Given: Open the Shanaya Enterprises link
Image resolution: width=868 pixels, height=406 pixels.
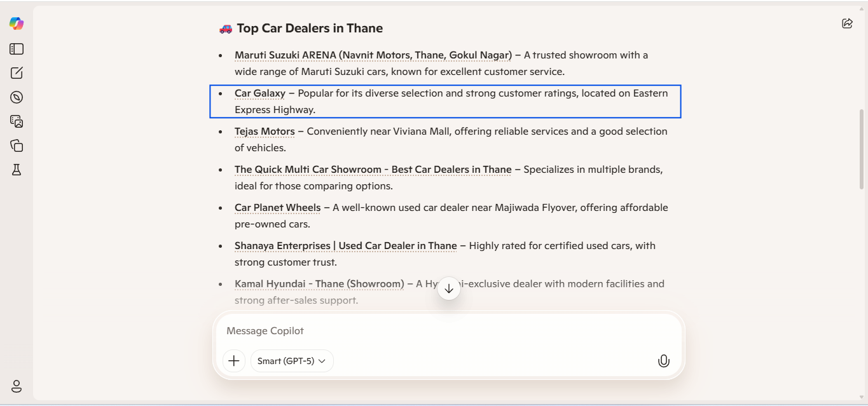Looking at the screenshot, I should click(345, 245).
